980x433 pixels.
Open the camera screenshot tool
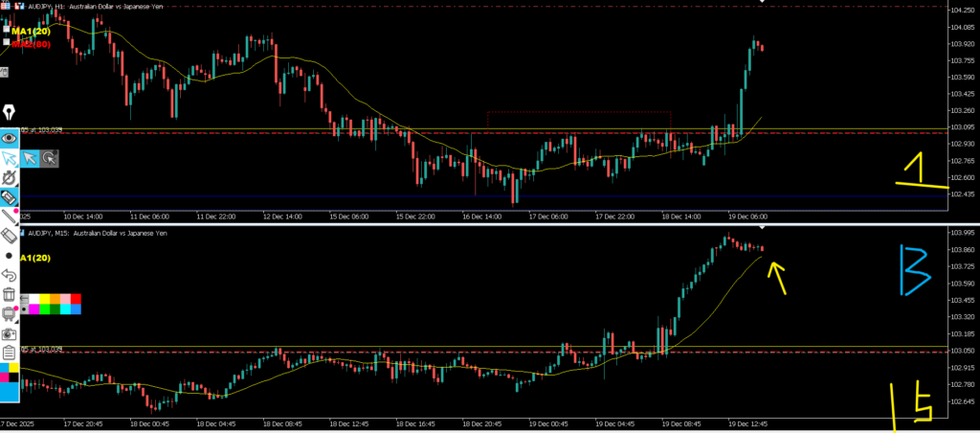point(10,333)
